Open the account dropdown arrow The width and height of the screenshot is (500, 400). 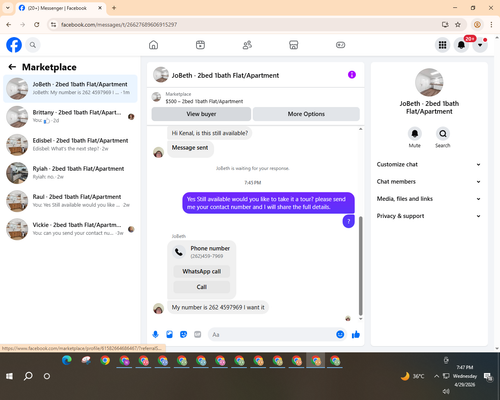point(480,45)
